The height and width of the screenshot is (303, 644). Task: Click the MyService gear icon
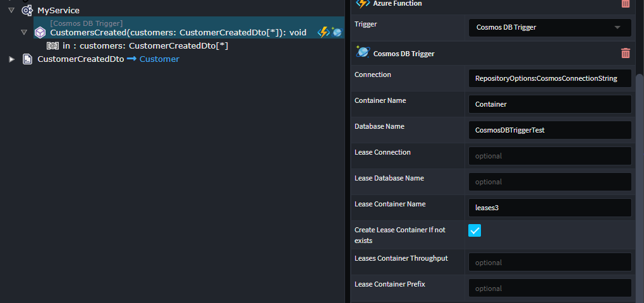coord(27,11)
